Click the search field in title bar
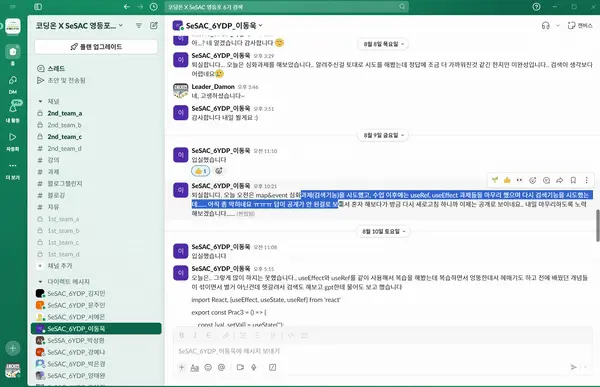Image resolution: width=600 pixels, height=387 pixels. pos(287,7)
